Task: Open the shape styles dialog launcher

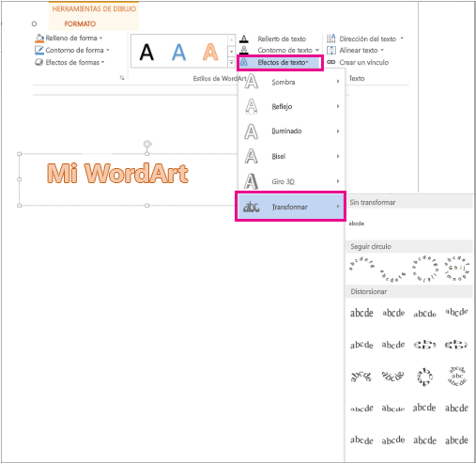Action: [122, 78]
